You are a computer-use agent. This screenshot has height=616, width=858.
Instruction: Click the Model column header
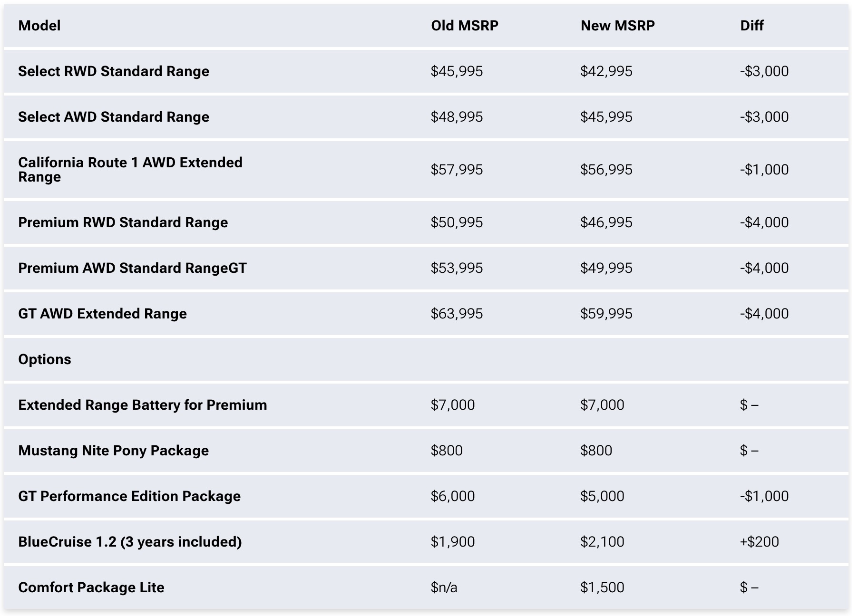[39, 26]
